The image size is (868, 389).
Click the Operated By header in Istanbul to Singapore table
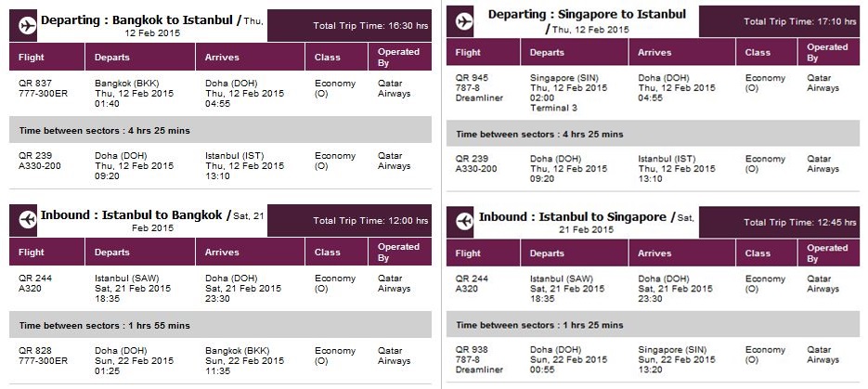[829, 253]
